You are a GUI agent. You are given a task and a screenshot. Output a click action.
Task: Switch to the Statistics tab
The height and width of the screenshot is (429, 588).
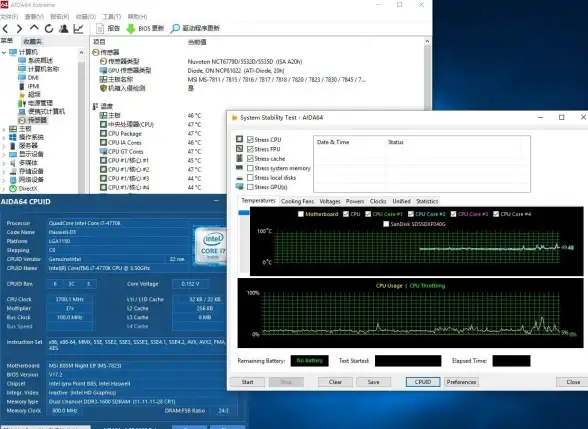pos(427,201)
